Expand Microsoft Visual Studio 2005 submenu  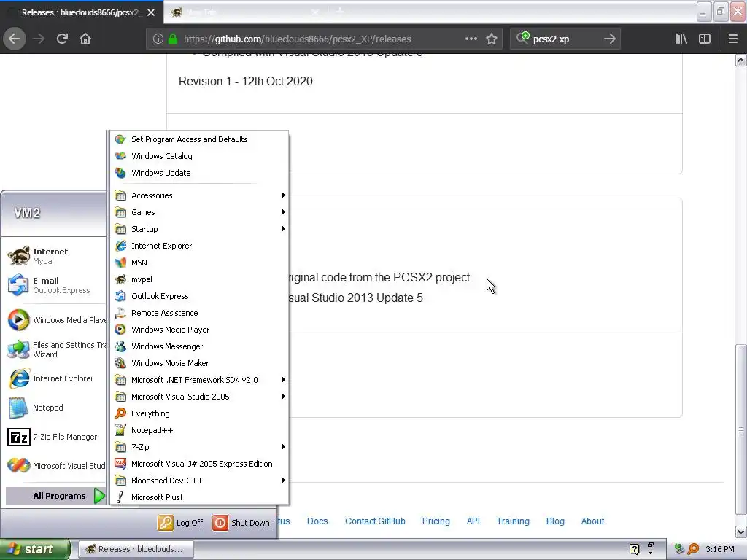click(x=200, y=397)
